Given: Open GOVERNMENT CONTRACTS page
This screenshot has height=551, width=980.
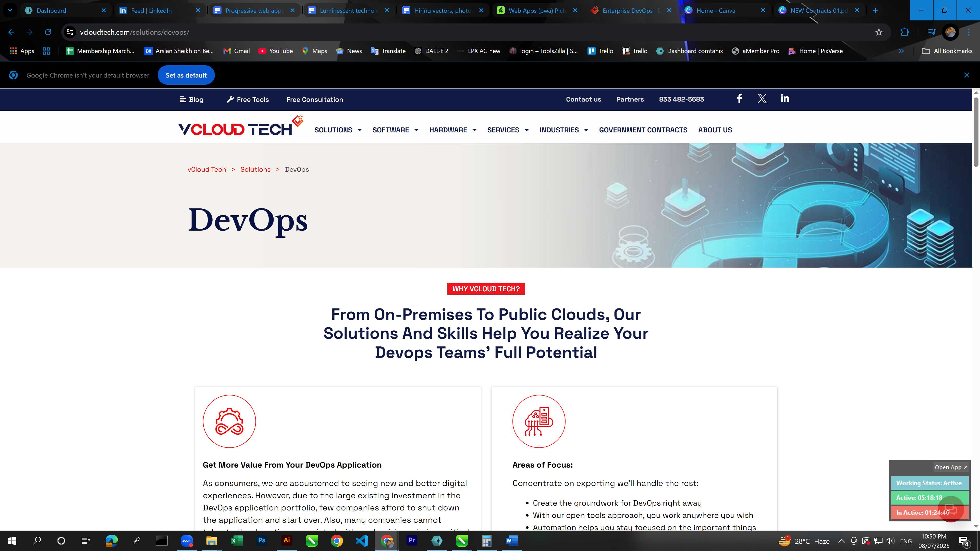Looking at the screenshot, I should point(643,130).
